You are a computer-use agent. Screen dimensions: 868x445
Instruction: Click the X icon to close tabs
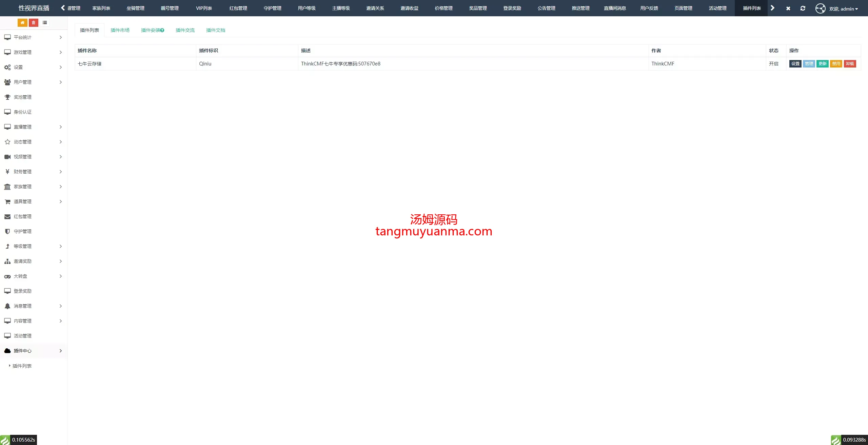[788, 8]
